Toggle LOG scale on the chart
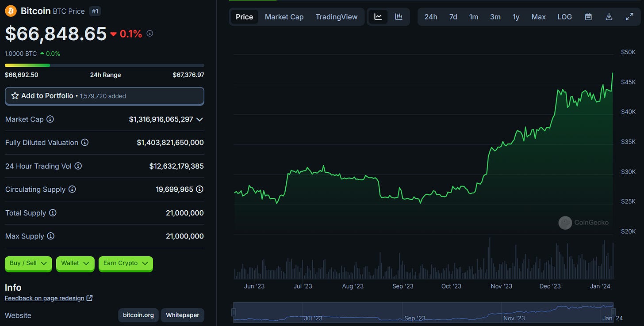This screenshot has height=326, width=644. coord(564,17)
